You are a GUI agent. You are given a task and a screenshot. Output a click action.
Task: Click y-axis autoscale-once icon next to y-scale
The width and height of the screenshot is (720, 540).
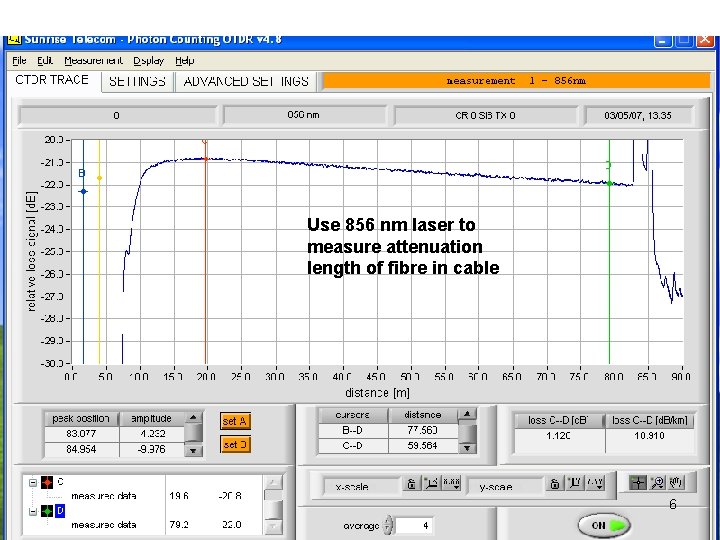point(575,484)
